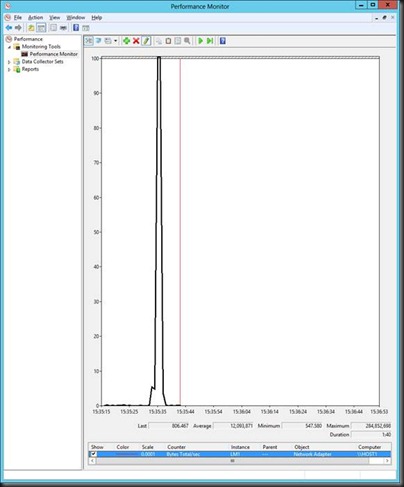The width and height of the screenshot is (404, 487).
Task: Open the change graph type dropdown arrow
Action: [x=115, y=41]
